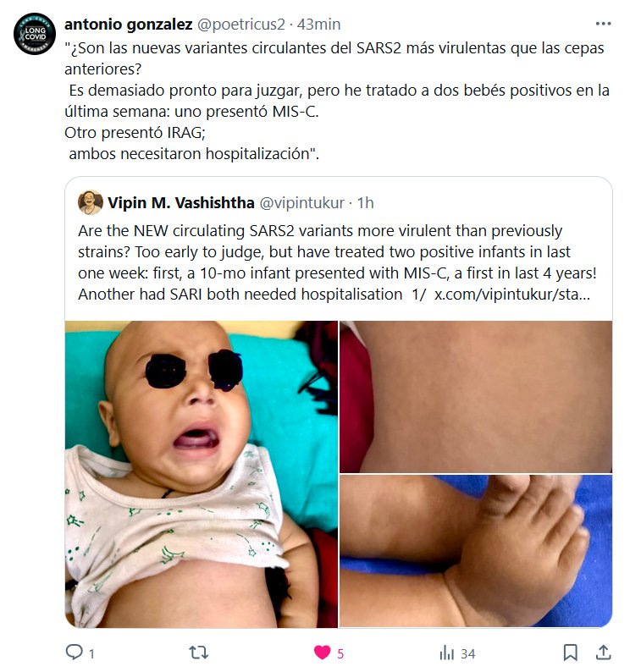Bookmark this tweet
Image resolution: width=630 pixels, height=672 pixels.
(x=570, y=653)
